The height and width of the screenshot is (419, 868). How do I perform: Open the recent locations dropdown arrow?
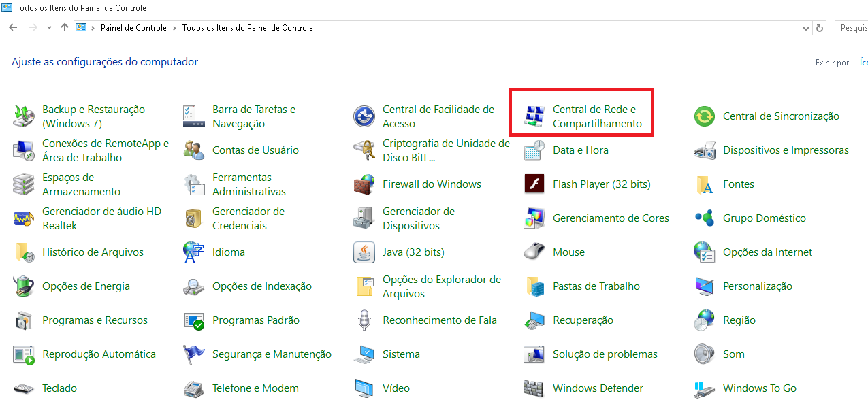[50, 28]
